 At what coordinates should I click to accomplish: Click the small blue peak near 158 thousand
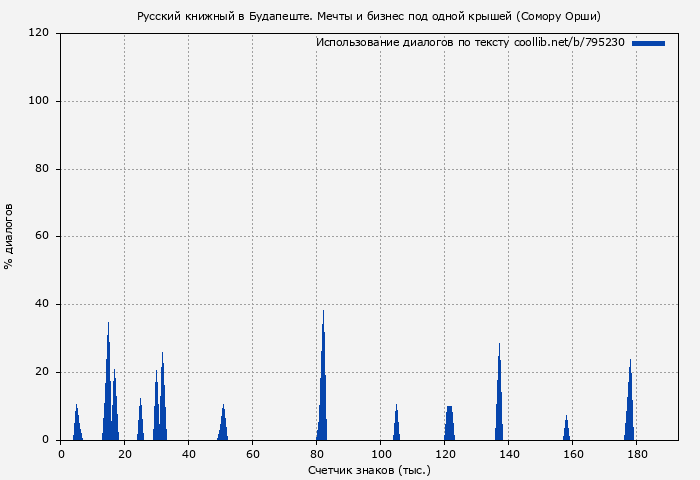pyautogui.click(x=566, y=430)
